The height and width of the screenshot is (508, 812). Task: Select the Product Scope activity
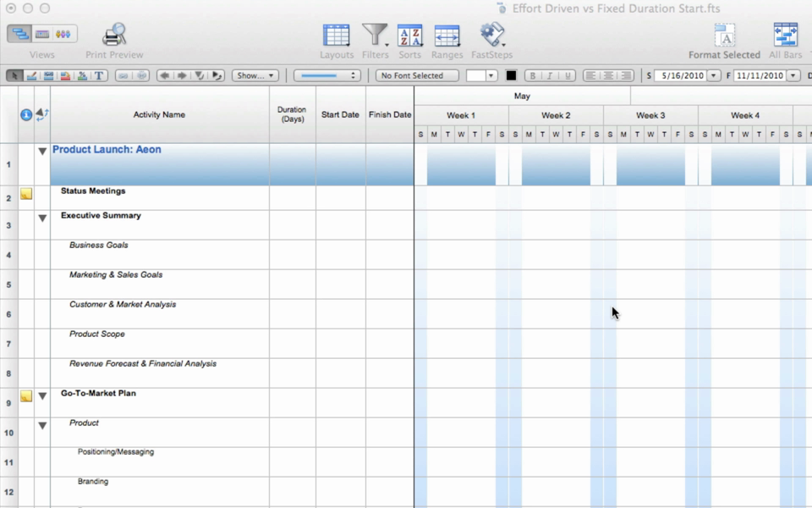tap(97, 334)
